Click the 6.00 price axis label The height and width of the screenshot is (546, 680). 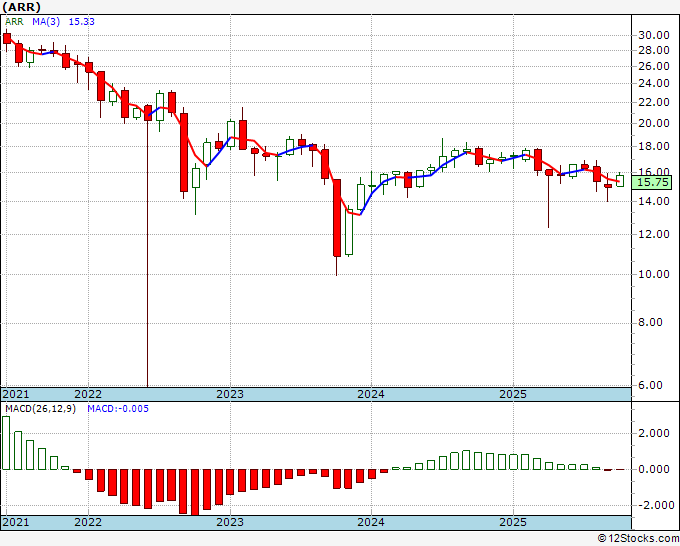657,385
